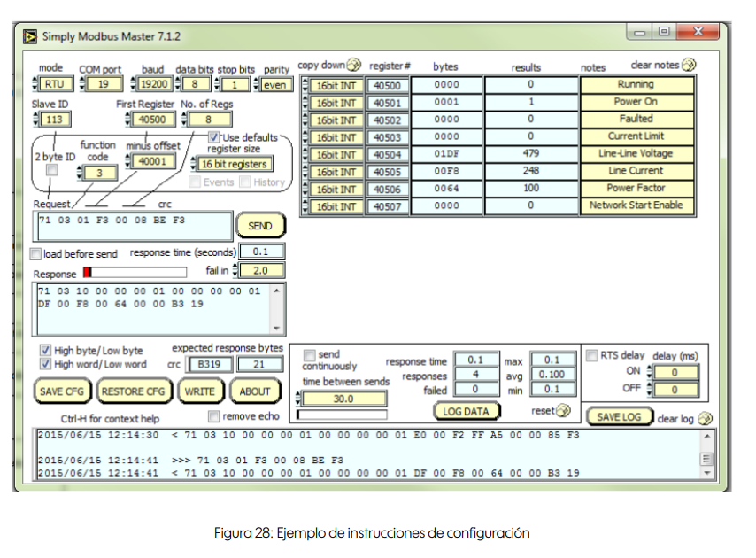
Task: Enable the RTS delay checkbox
Action: click(x=591, y=355)
